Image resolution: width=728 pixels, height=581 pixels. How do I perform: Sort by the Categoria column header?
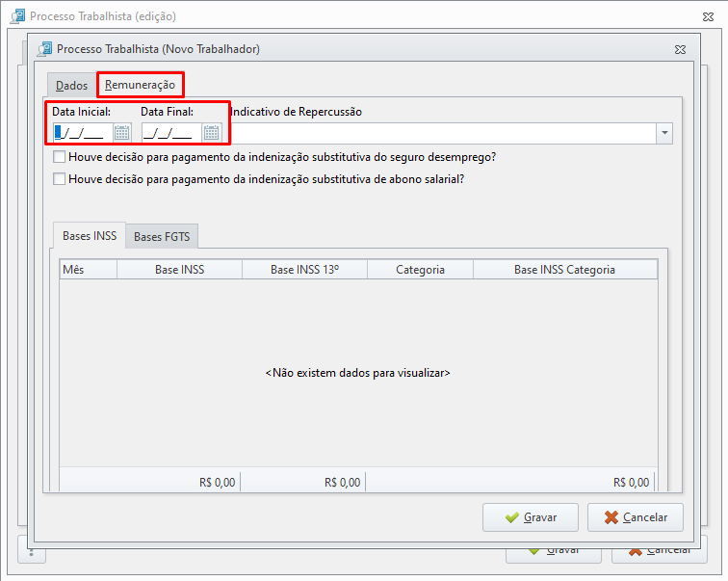tap(420, 270)
